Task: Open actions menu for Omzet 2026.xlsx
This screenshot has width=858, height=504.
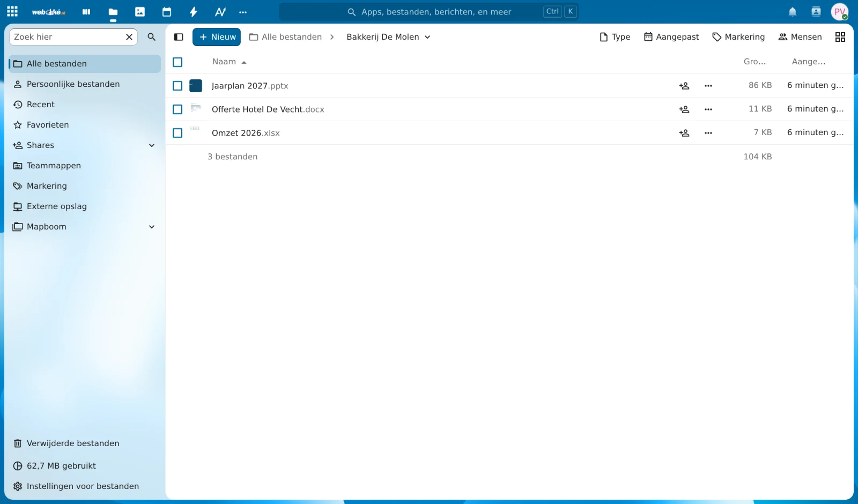Action: [708, 133]
